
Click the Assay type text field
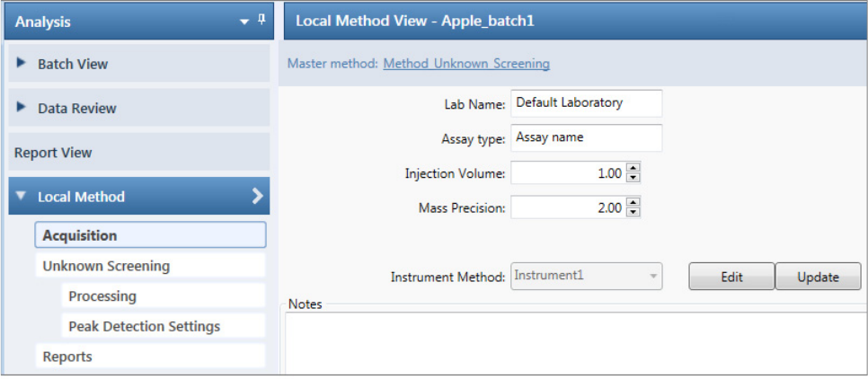[x=585, y=138]
